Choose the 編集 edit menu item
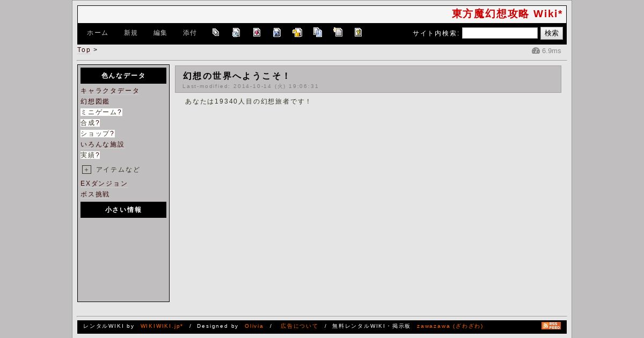 (x=160, y=33)
